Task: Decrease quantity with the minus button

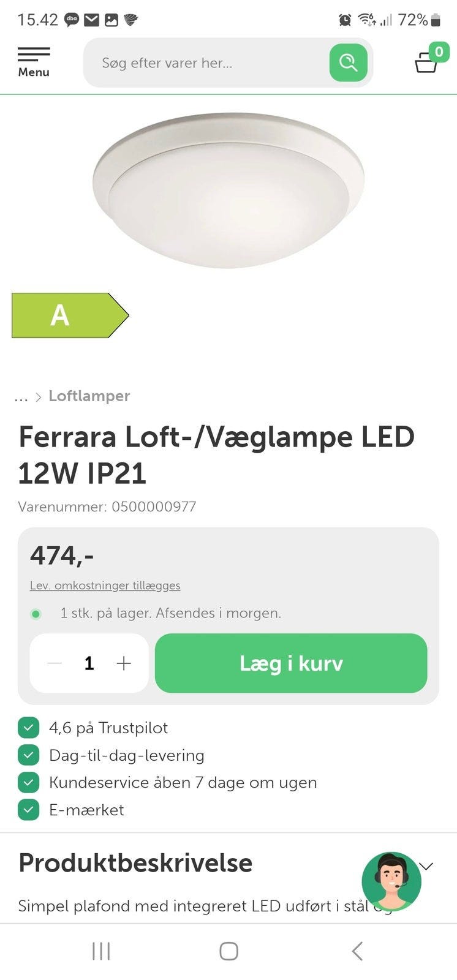Action: (55, 663)
